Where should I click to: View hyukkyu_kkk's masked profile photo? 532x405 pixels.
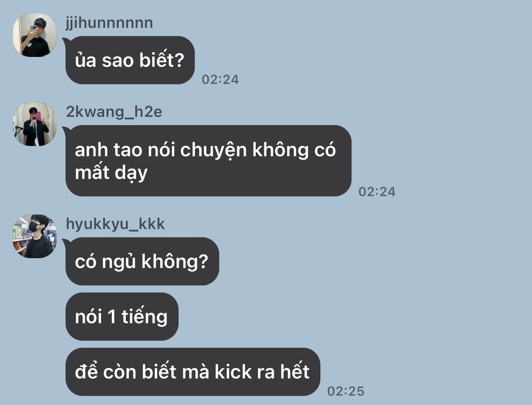(x=35, y=236)
